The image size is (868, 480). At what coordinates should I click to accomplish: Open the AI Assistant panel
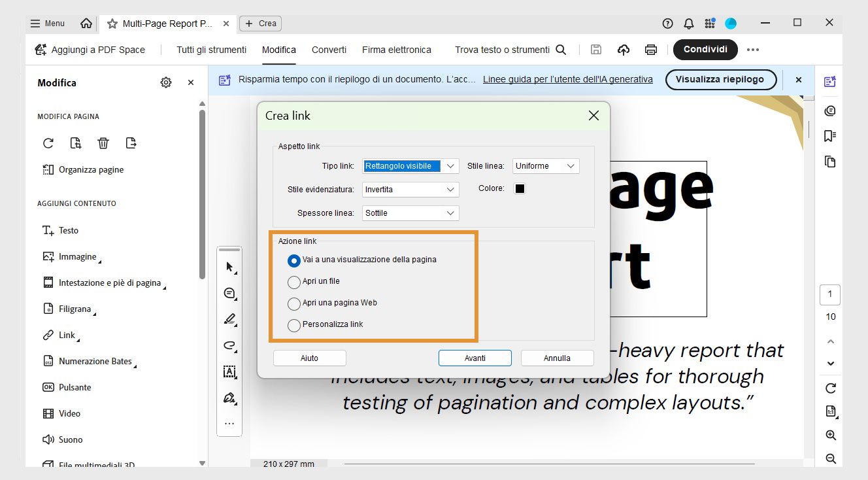coord(829,81)
